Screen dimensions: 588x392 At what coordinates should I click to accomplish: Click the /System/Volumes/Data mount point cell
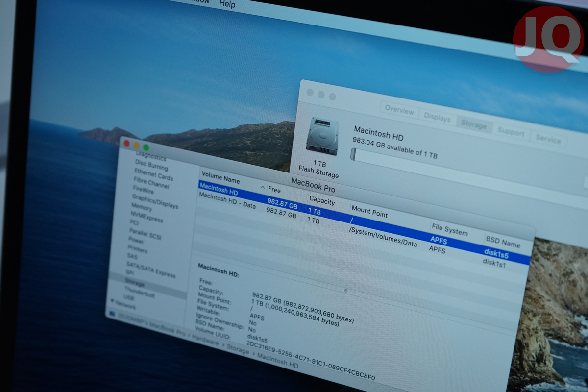click(383, 236)
